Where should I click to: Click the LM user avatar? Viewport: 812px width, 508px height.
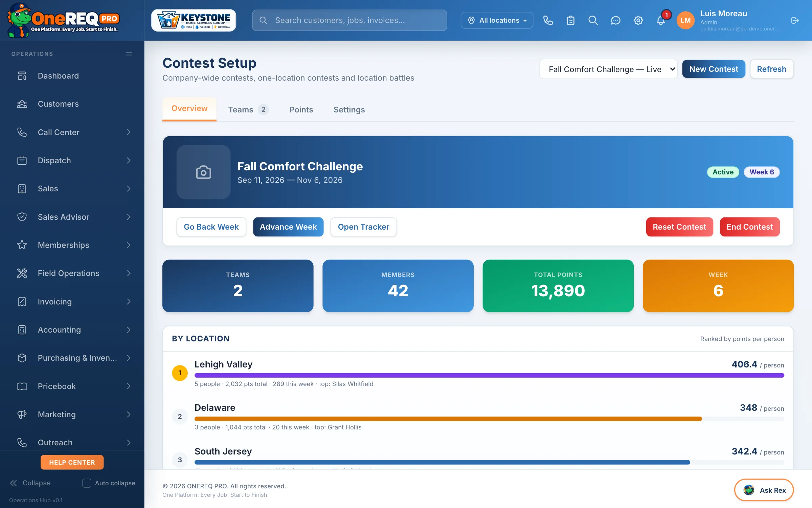[685, 20]
